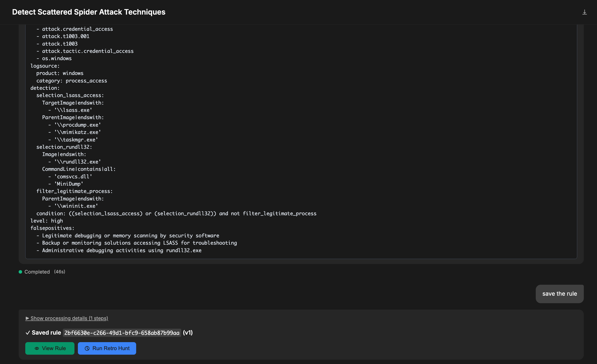Click the mimikatz.exe entry in rule
Screen dimensions: 597x364
coord(78,132)
